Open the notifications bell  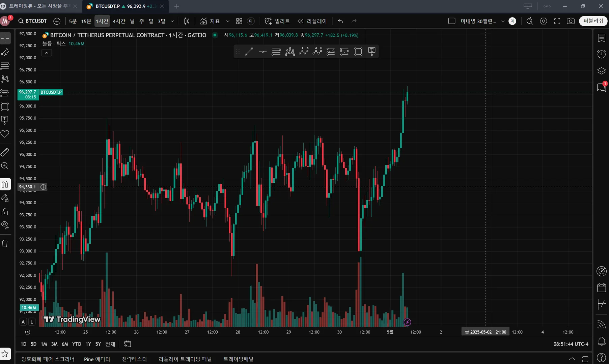coord(602,341)
